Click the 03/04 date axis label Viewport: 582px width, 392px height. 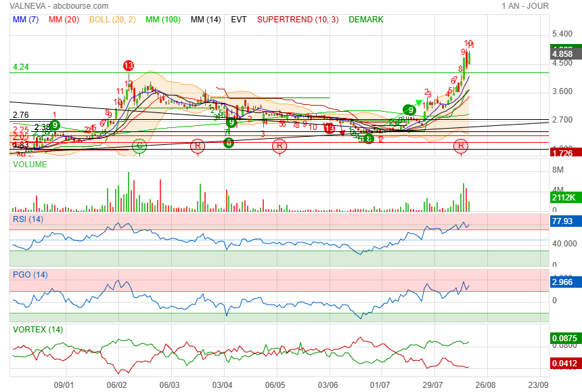coord(223,385)
